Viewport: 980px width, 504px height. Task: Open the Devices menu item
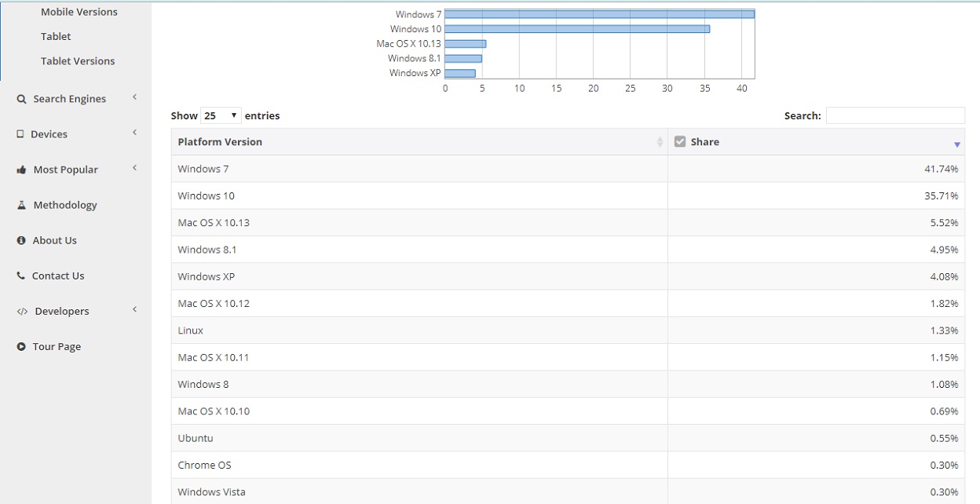coord(49,134)
